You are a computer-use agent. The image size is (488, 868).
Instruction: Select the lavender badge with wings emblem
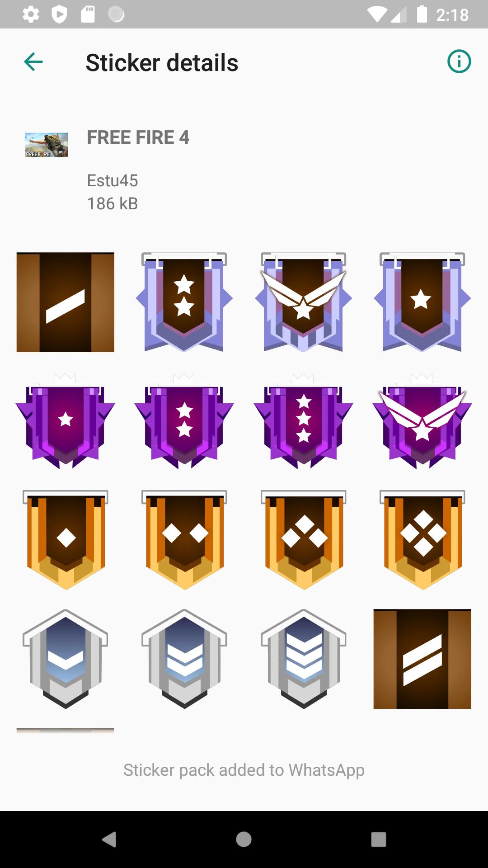point(303,302)
